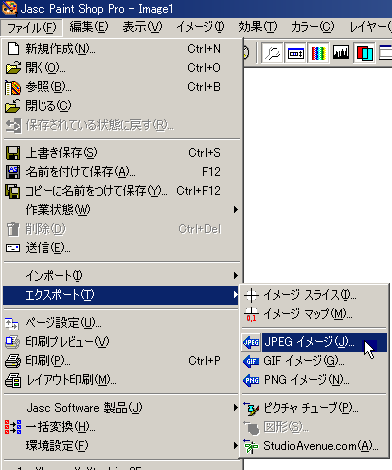Select イメージ スライス(I)... export option
The width and height of the screenshot is (392, 470).
pos(314,295)
